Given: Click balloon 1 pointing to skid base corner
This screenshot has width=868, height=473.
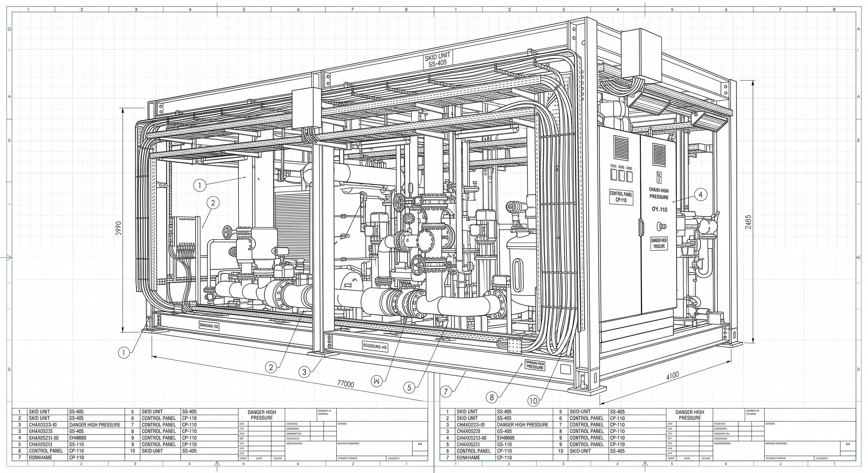Looking at the screenshot, I should (124, 353).
